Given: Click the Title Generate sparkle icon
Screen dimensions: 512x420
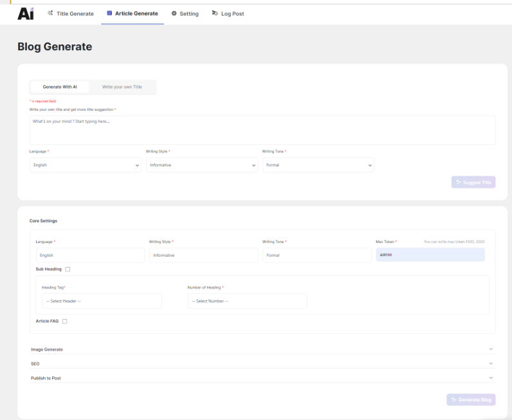Looking at the screenshot, I should tap(50, 13).
